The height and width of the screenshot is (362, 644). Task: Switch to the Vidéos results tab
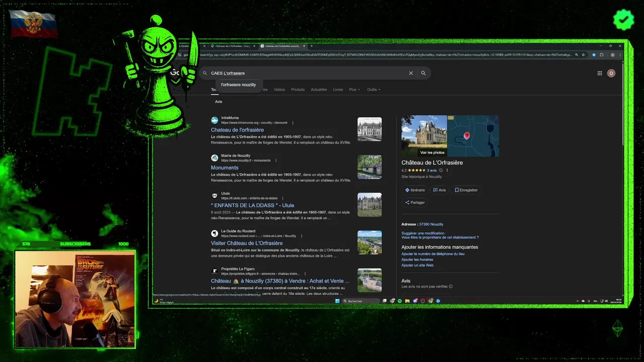(x=279, y=89)
